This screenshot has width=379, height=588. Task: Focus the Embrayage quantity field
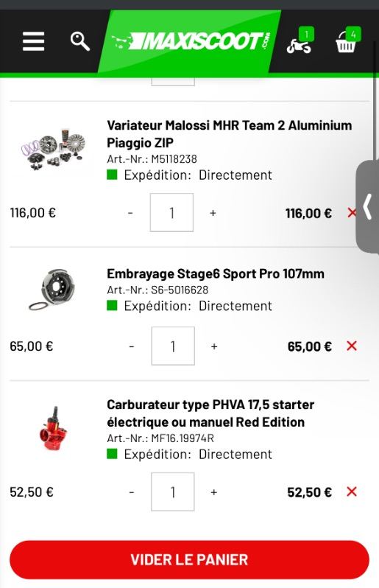click(x=173, y=346)
